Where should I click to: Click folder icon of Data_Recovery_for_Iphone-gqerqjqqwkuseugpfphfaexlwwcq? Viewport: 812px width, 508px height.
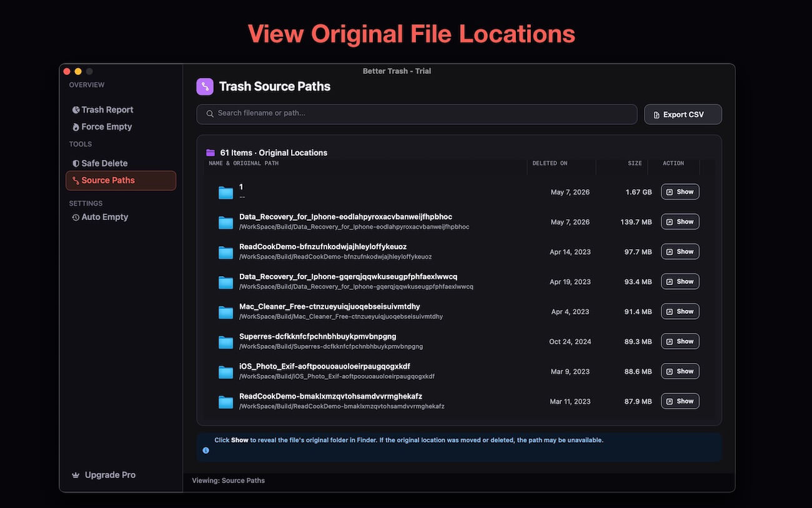225,282
